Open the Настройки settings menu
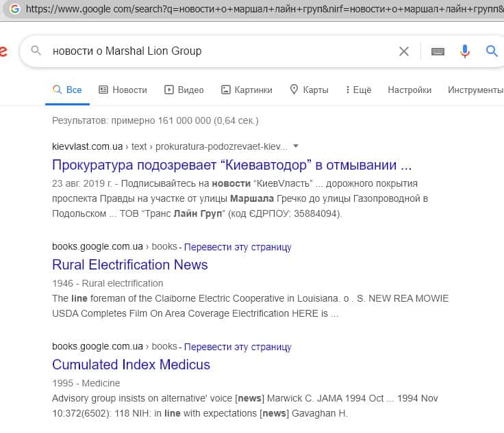The height and width of the screenshot is (433, 504). (x=409, y=90)
